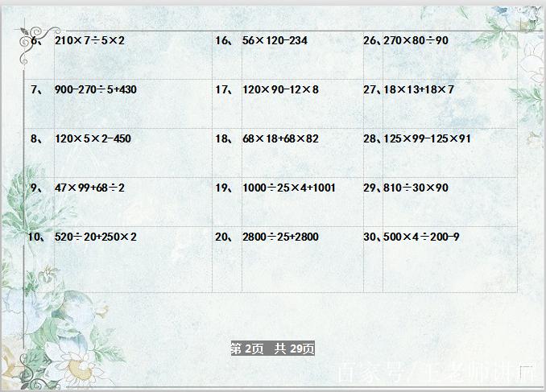Image resolution: width=546 pixels, height=392 pixels.
Task: Click problem number 26、
Action: [373, 41]
